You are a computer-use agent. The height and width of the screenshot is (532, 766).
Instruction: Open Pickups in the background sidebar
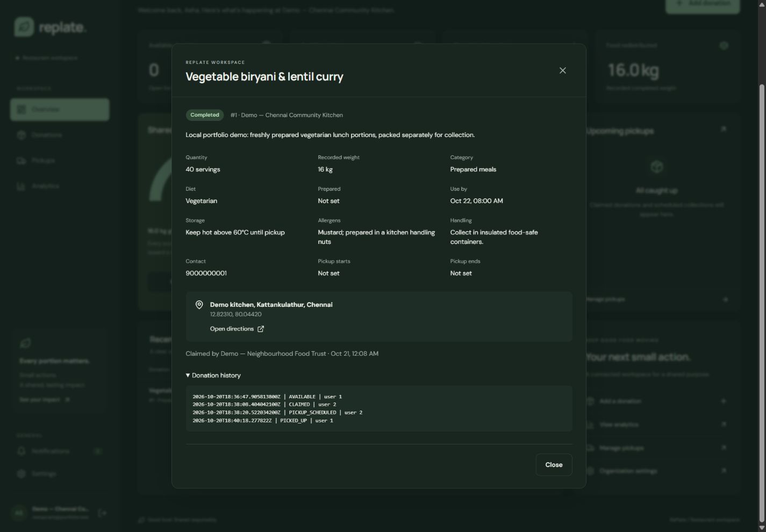(x=60, y=160)
